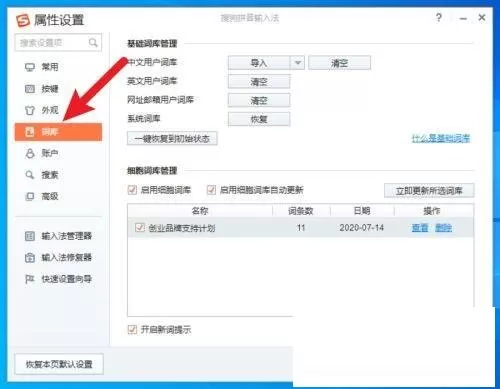This screenshot has width=500, height=389.
Task: Click the 日期 column header
Action: click(362, 211)
